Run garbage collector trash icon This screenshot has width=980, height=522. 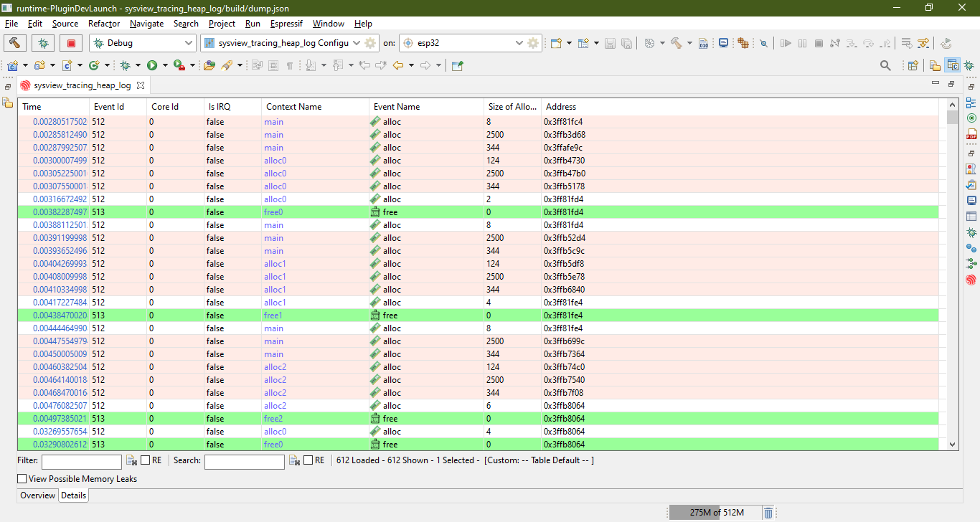point(768,513)
